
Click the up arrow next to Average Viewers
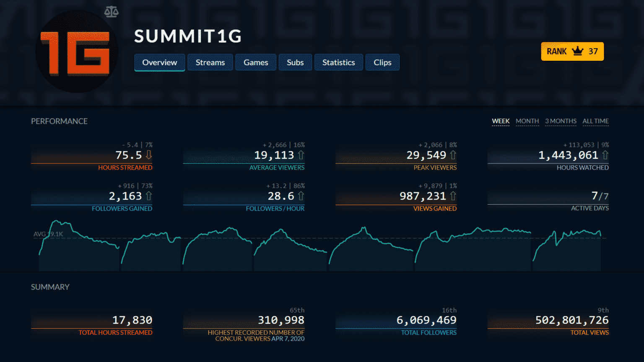coord(301,155)
